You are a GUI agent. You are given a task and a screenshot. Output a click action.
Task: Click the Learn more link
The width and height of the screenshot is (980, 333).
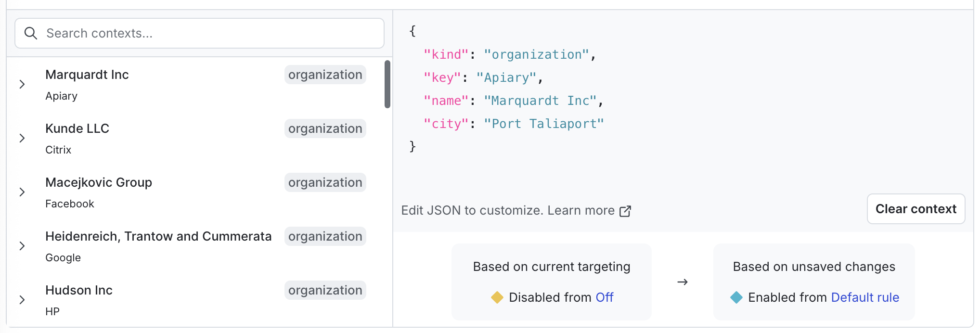tap(581, 211)
